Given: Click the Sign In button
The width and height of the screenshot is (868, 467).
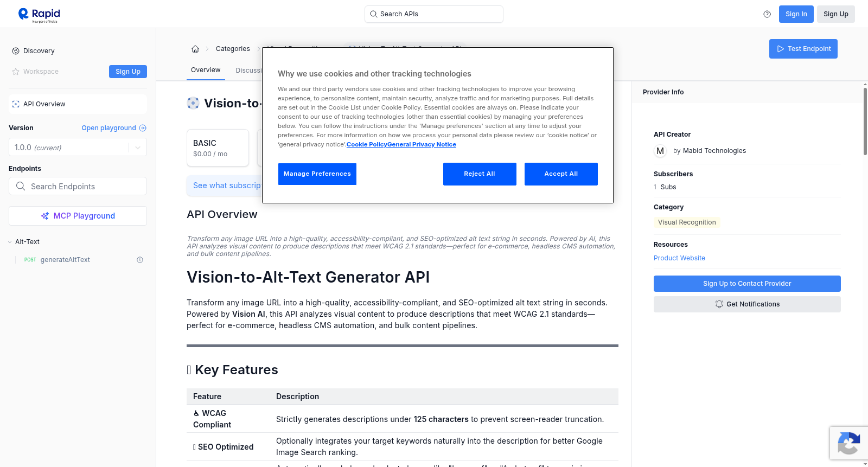Looking at the screenshot, I should 796,14.
